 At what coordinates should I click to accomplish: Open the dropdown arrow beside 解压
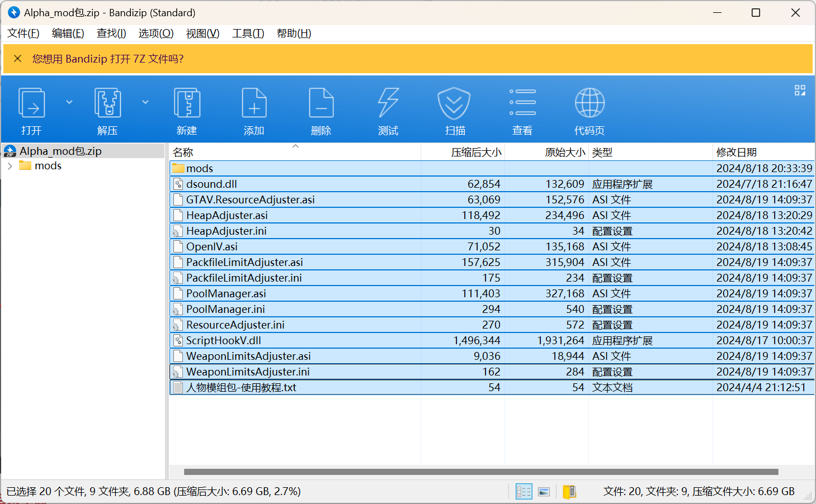tap(145, 102)
